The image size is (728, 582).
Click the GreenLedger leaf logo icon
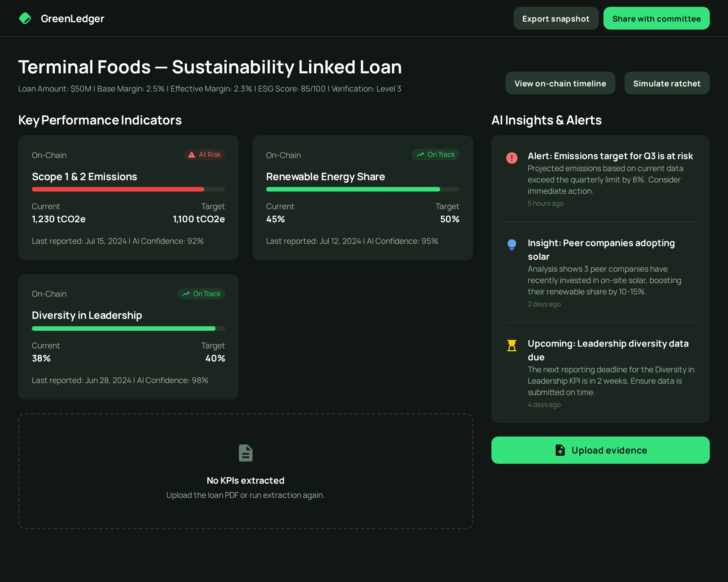tap(25, 18)
